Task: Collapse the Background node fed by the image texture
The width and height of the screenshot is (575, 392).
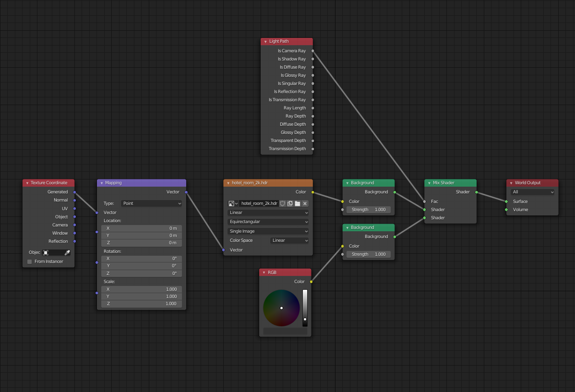Action: tap(347, 183)
